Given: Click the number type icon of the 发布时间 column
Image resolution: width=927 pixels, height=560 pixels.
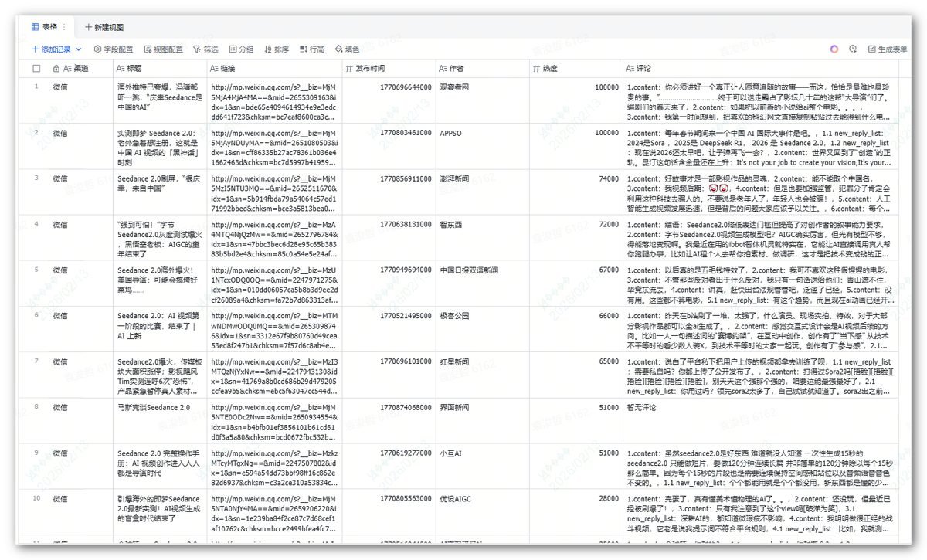Looking at the screenshot, I should (x=348, y=68).
